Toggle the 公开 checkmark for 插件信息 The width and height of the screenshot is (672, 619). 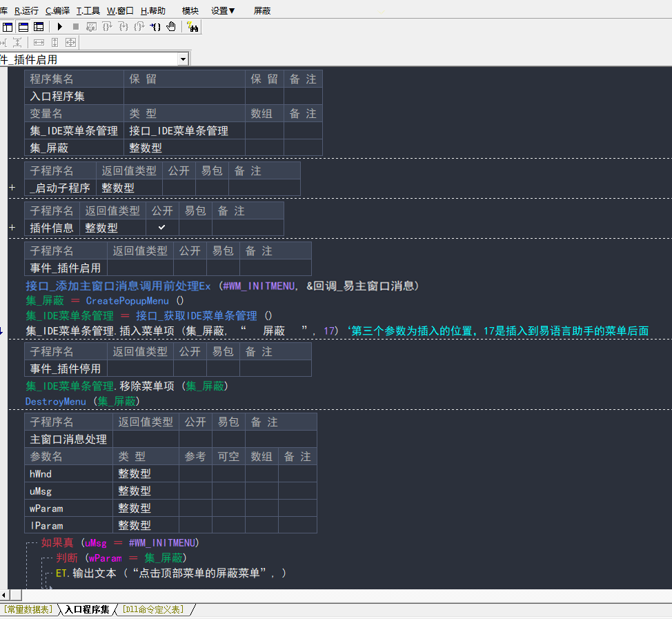(x=162, y=227)
